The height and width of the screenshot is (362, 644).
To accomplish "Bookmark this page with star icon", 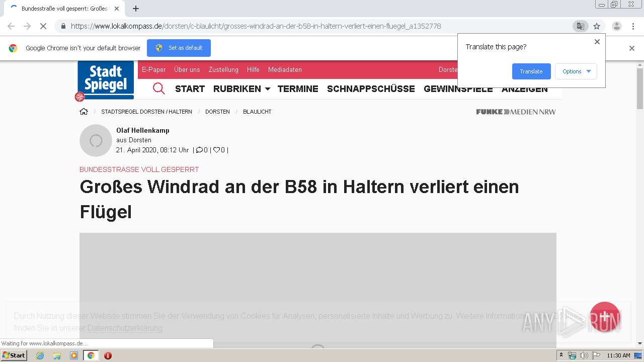I will pyautogui.click(x=597, y=26).
